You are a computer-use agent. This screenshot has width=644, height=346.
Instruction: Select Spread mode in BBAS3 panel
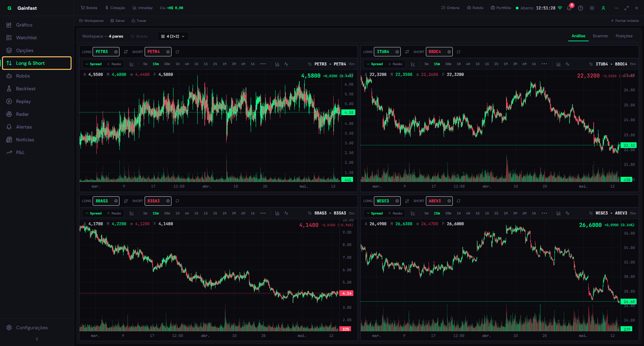[x=93, y=213]
